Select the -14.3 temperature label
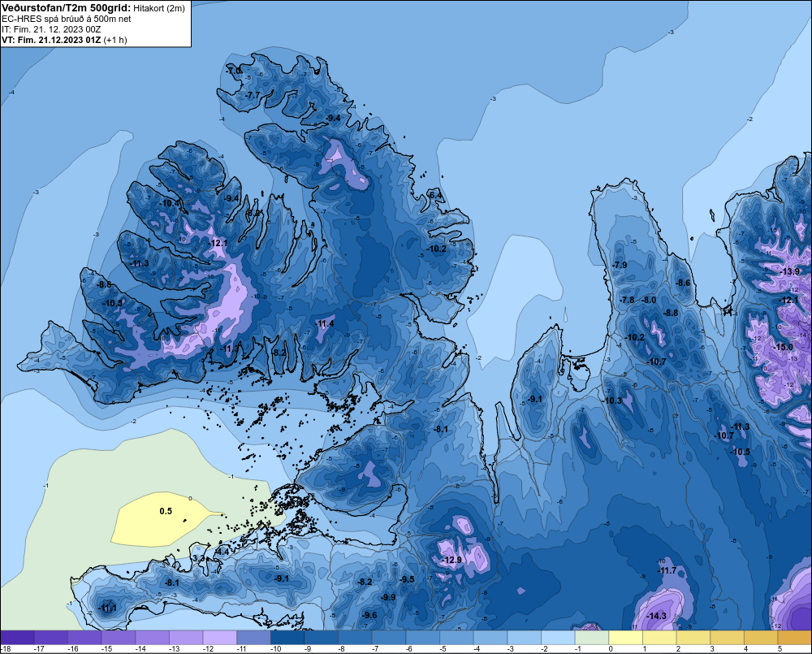 tap(657, 616)
